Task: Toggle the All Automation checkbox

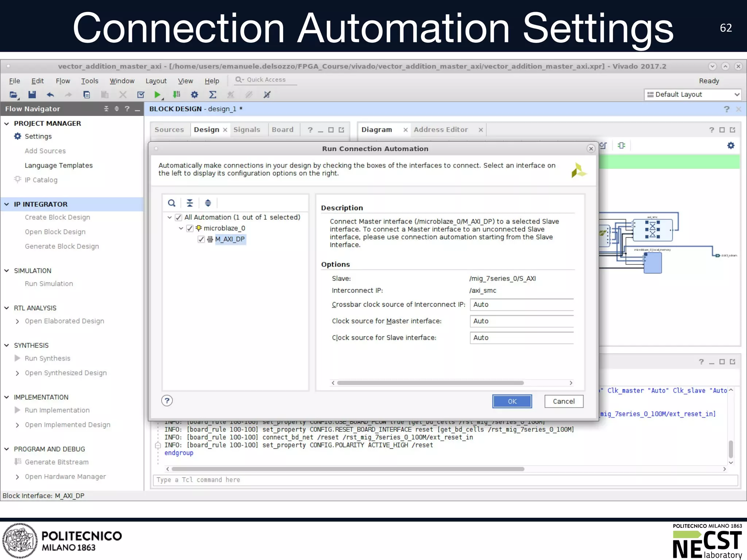Action: (178, 218)
